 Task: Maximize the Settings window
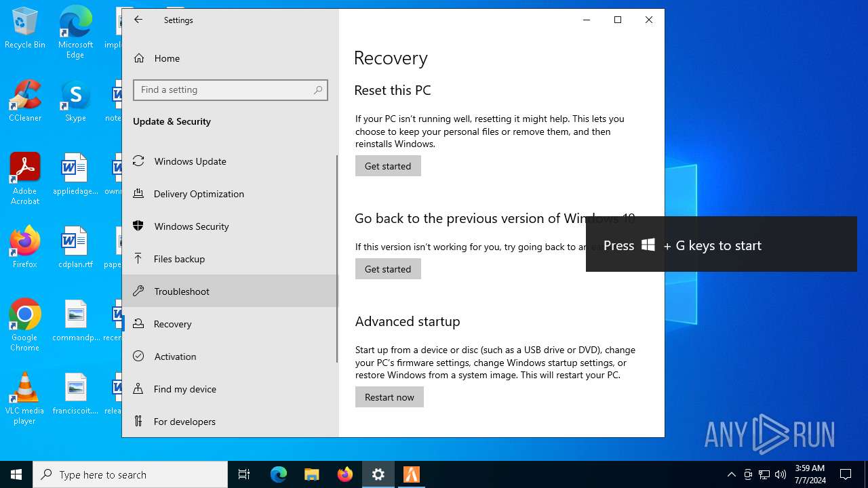tap(618, 20)
